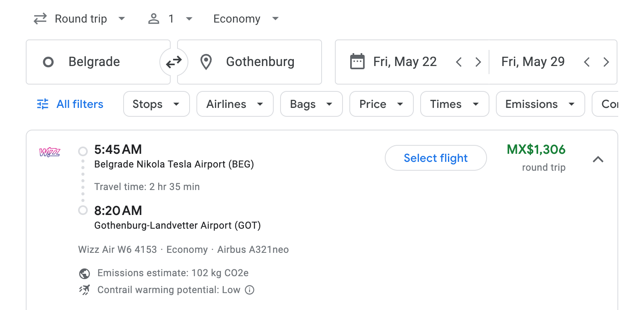The height and width of the screenshot is (310, 644).
Task: Open the Round trip dropdown
Action: tap(80, 19)
